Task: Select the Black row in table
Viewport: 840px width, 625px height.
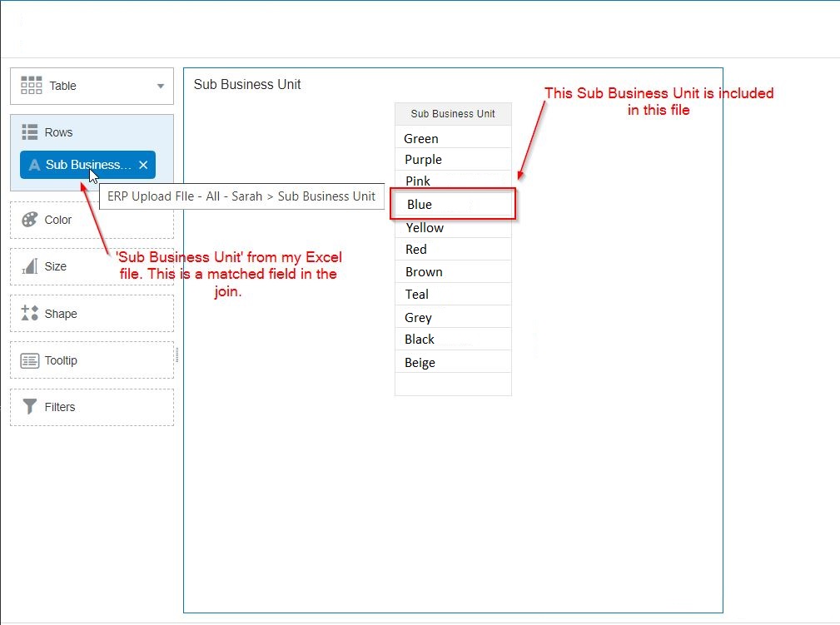Action: (x=453, y=340)
